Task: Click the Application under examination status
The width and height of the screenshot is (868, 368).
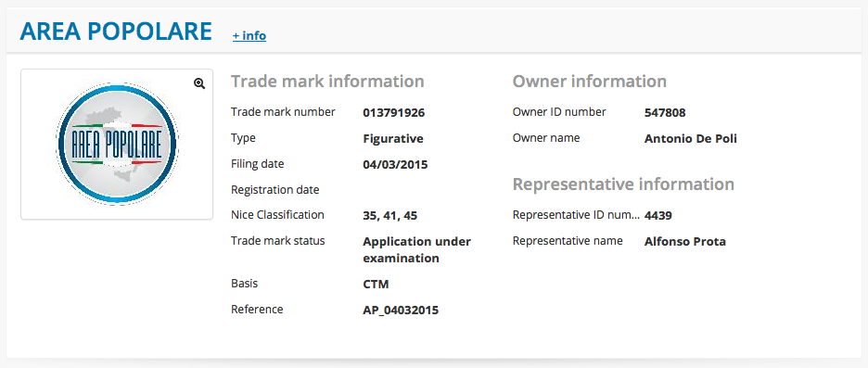Action: point(417,250)
